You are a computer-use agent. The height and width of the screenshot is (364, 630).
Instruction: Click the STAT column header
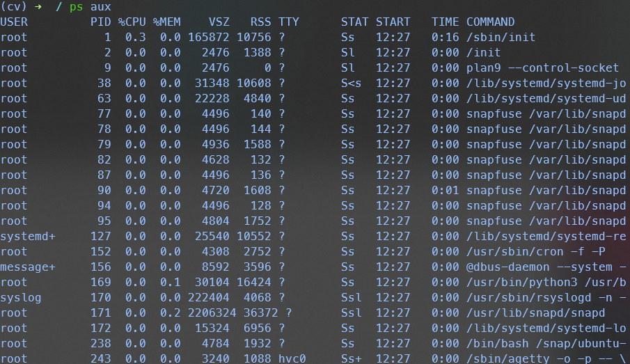click(x=355, y=22)
